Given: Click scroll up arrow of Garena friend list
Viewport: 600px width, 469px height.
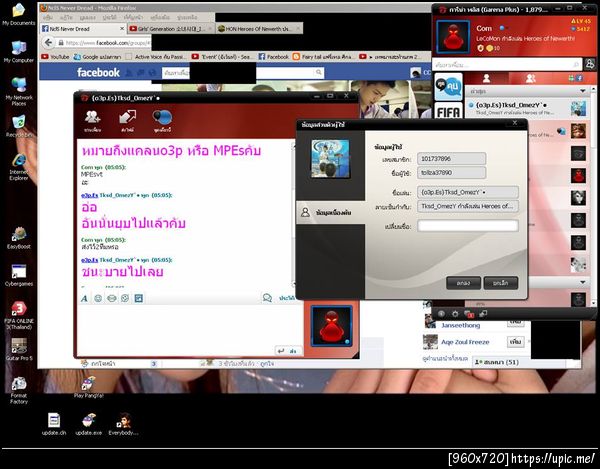Looking at the screenshot, I should coord(594,90).
